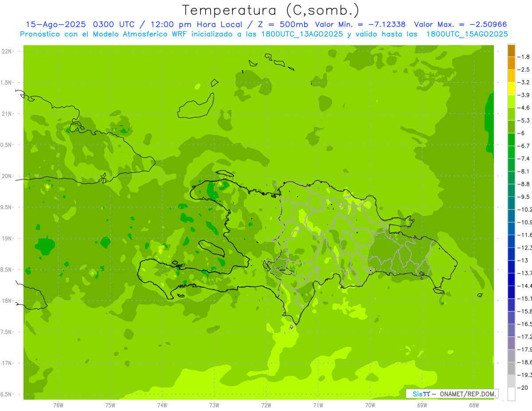Click the '-3.9' legend value
The width and height of the screenshot is (532, 411).
[x=524, y=95]
